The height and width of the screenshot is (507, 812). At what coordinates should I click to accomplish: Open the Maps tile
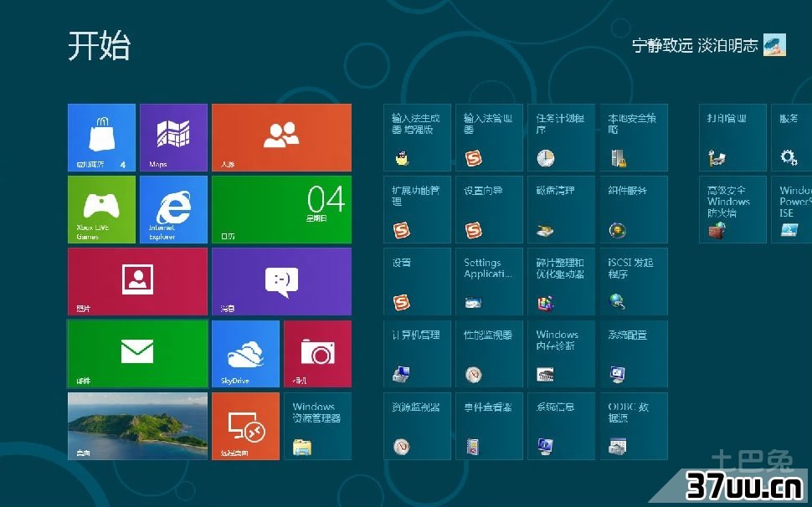pos(173,137)
